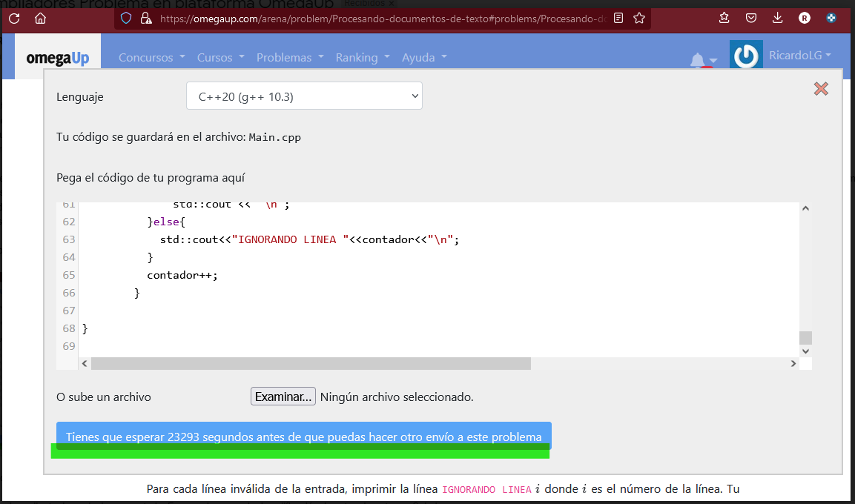This screenshot has height=504, width=855.
Task: Click the Firefox account icon with the R
Action: [x=805, y=18]
